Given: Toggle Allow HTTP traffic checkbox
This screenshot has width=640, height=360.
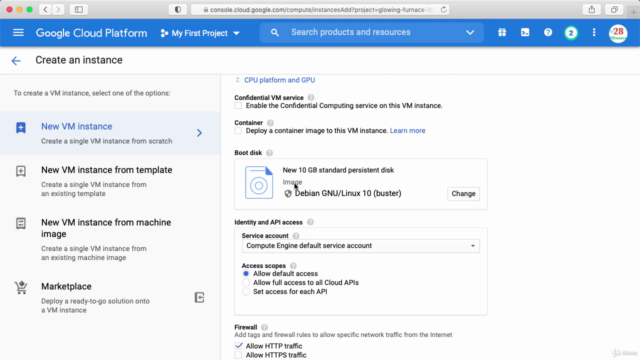Looking at the screenshot, I should (238, 346).
